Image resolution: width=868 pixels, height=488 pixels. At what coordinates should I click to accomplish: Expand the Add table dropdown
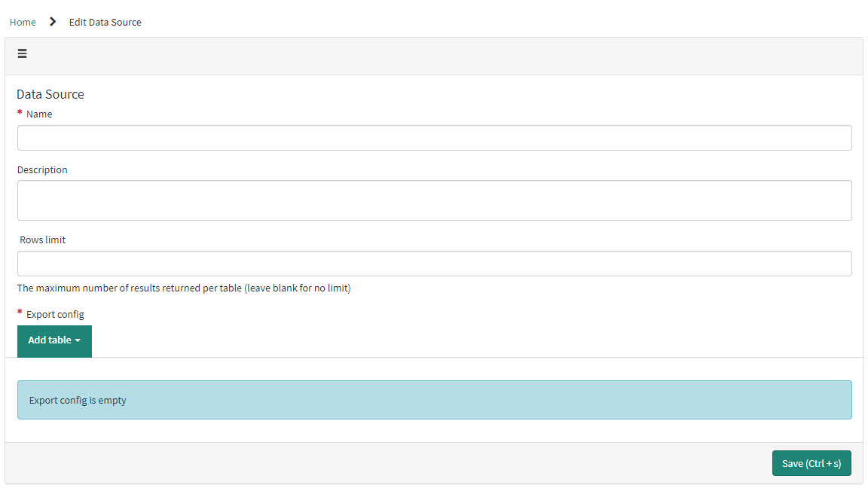[54, 340]
